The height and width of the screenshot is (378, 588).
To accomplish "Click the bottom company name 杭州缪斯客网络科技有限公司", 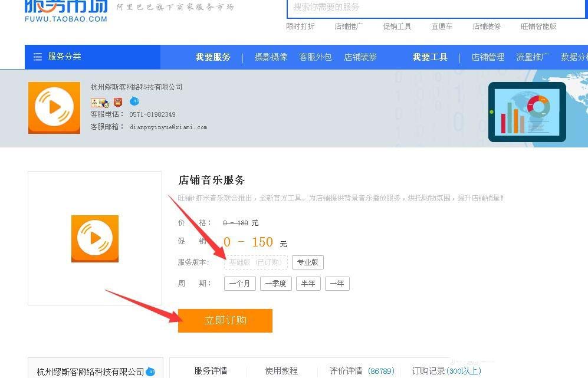I will click(x=90, y=372).
